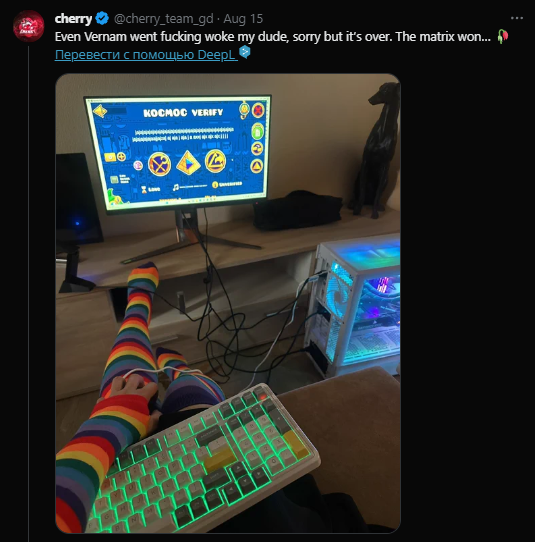This screenshot has height=542, width=535.
Task: Click the triangle button on game's right side
Action: click(x=256, y=166)
